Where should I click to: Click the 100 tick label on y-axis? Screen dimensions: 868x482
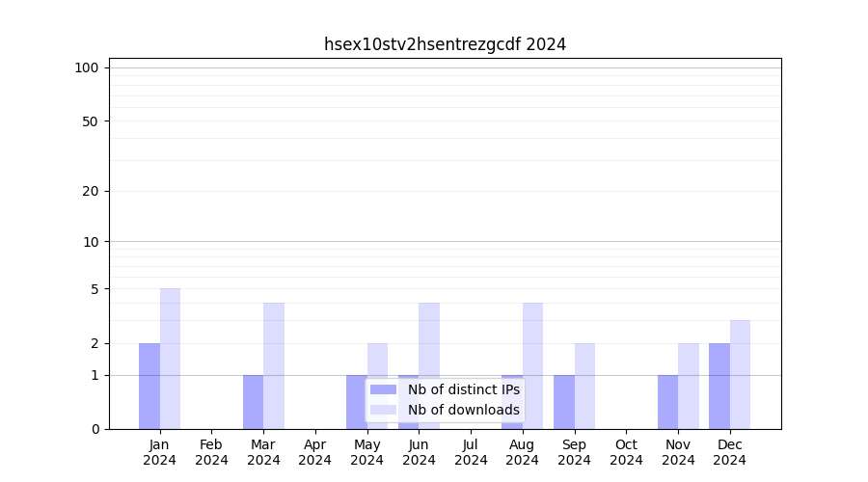[x=87, y=67]
